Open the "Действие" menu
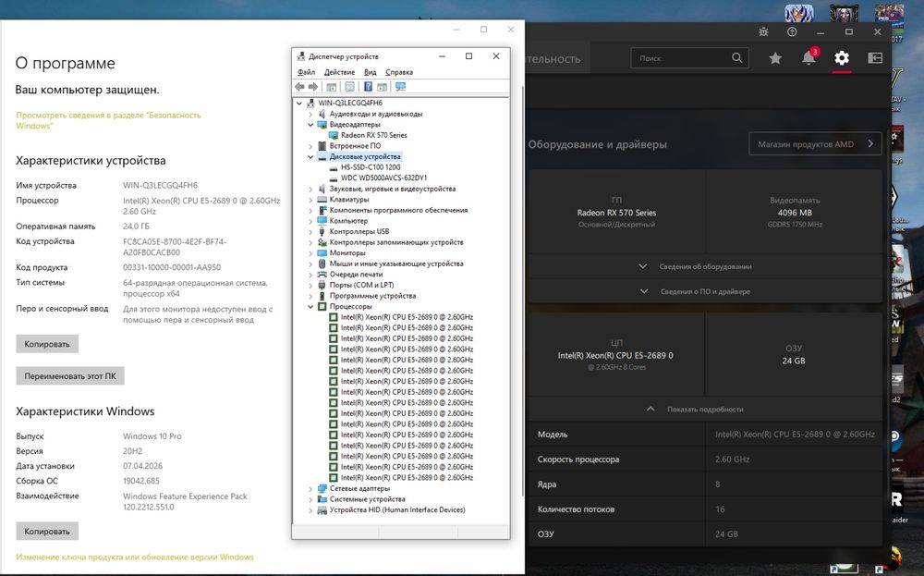This screenshot has height=576, width=924. 339,72
